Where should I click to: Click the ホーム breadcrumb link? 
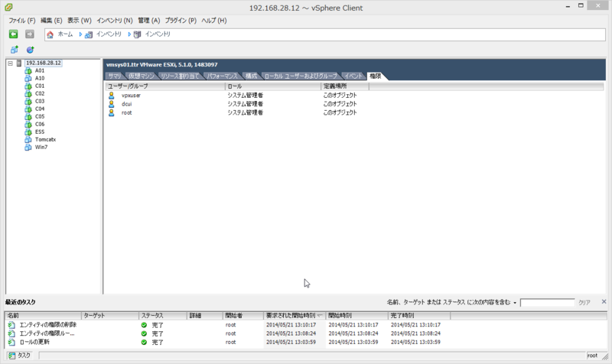tap(65, 34)
